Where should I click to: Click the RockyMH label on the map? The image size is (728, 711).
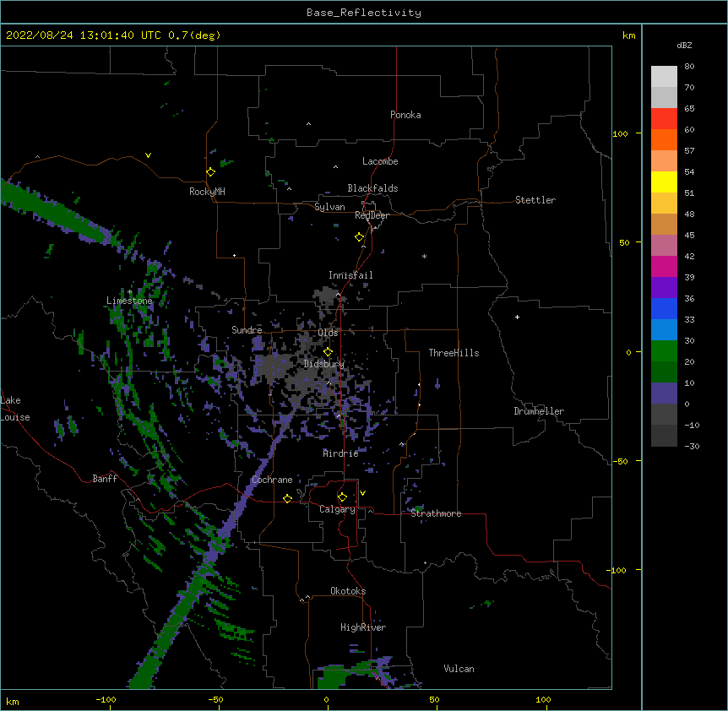207,192
